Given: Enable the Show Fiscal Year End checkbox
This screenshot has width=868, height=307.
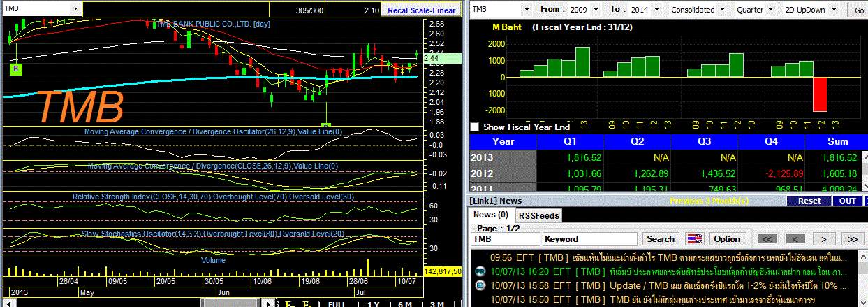Looking at the screenshot, I should pyautogui.click(x=476, y=127).
